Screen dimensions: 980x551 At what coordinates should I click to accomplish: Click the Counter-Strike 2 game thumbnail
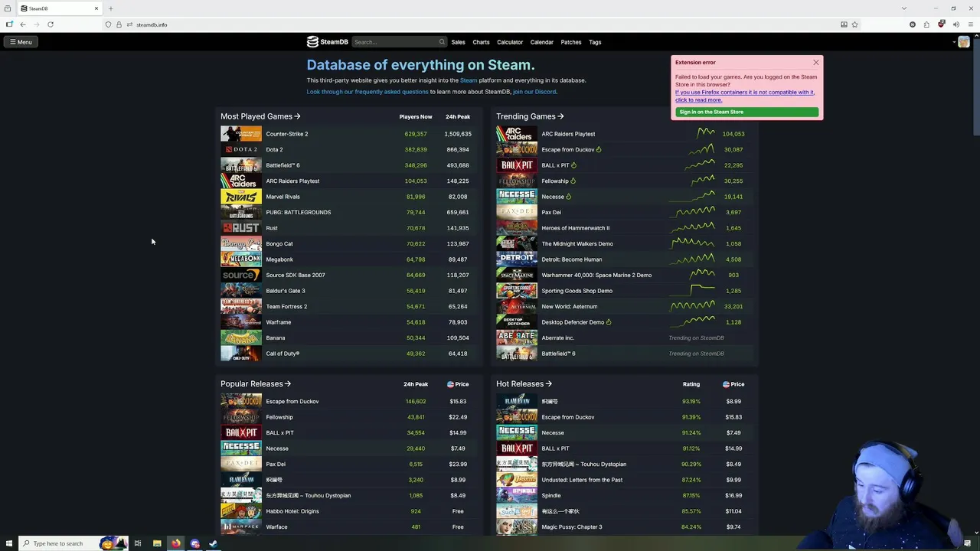click(x=241, y=134)
